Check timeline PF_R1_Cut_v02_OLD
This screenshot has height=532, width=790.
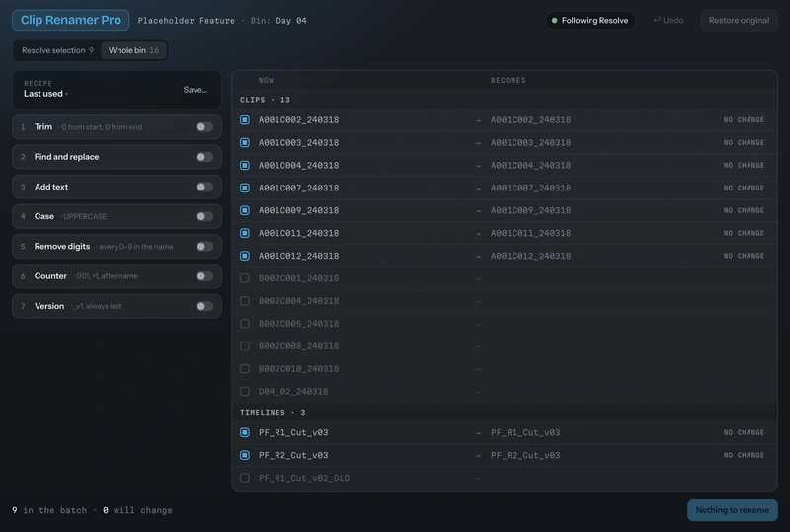click(x=245, y=478)
